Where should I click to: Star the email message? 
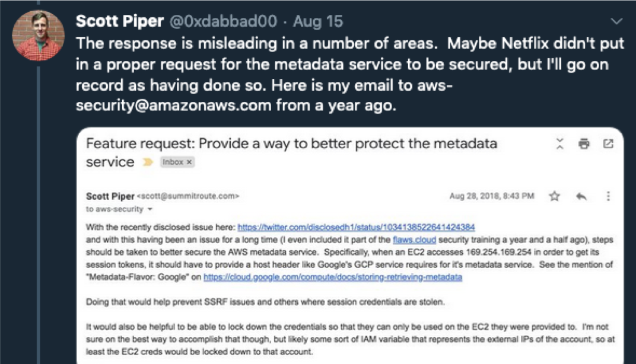(x=554, y=196)
